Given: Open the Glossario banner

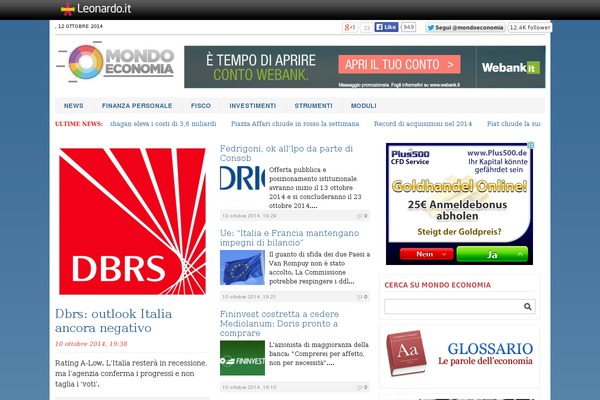Looking at the screenshot, I should [459, 356].
